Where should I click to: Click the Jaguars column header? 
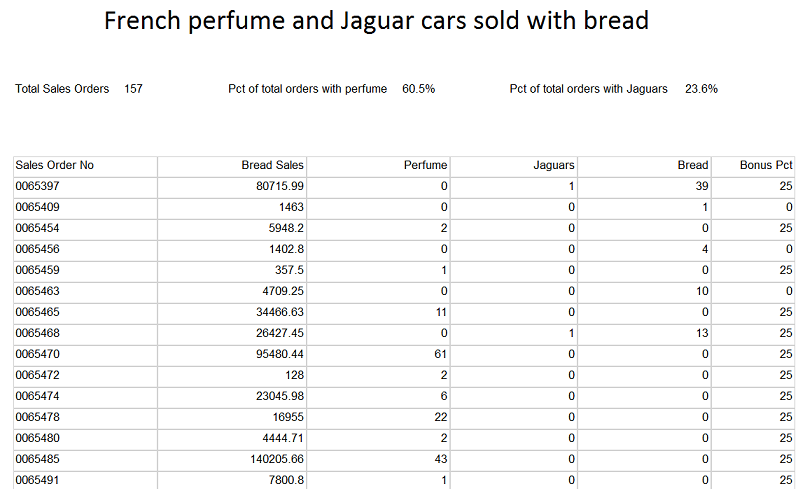point(554,165)
